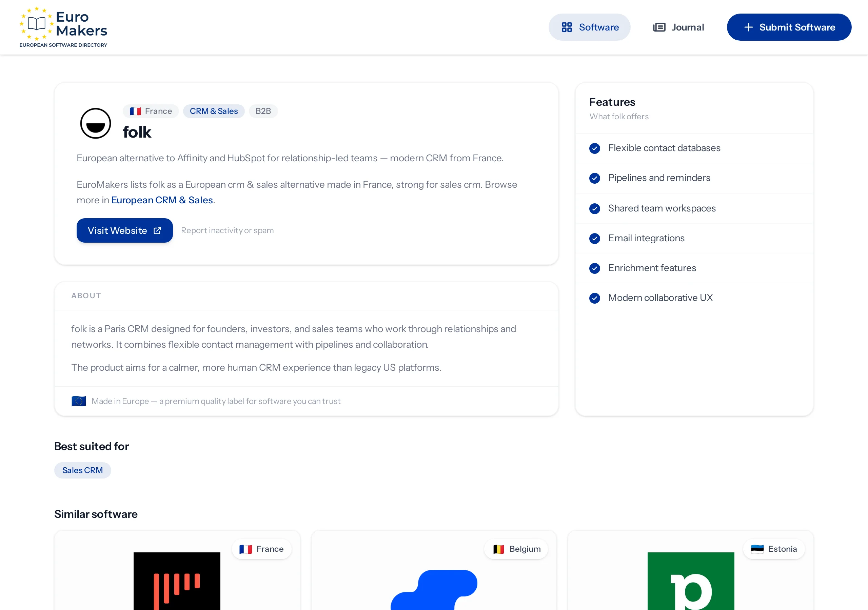Click the Visit Website button
Viewport: 868px width, 610px height.
tap(125, 230)
